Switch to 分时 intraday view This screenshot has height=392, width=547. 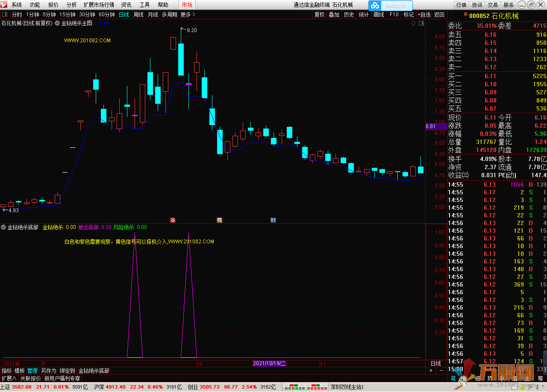(17, 15)
